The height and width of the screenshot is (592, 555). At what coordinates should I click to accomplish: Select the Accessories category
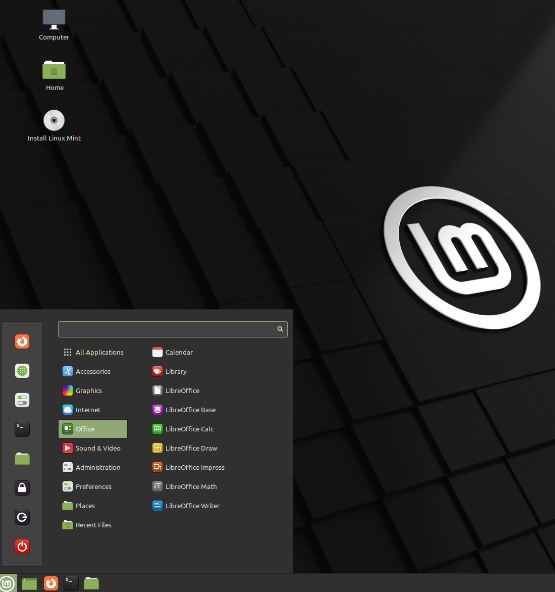93,372
